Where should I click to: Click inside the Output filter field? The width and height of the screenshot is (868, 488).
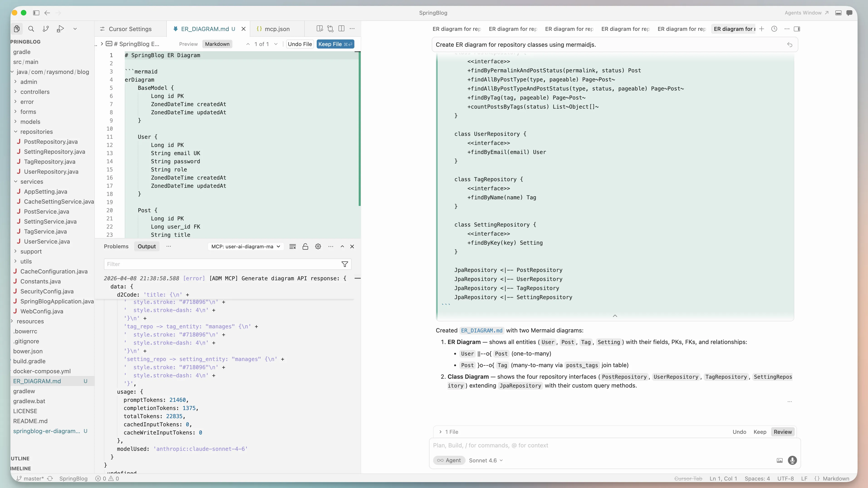[x=226, y=264]
